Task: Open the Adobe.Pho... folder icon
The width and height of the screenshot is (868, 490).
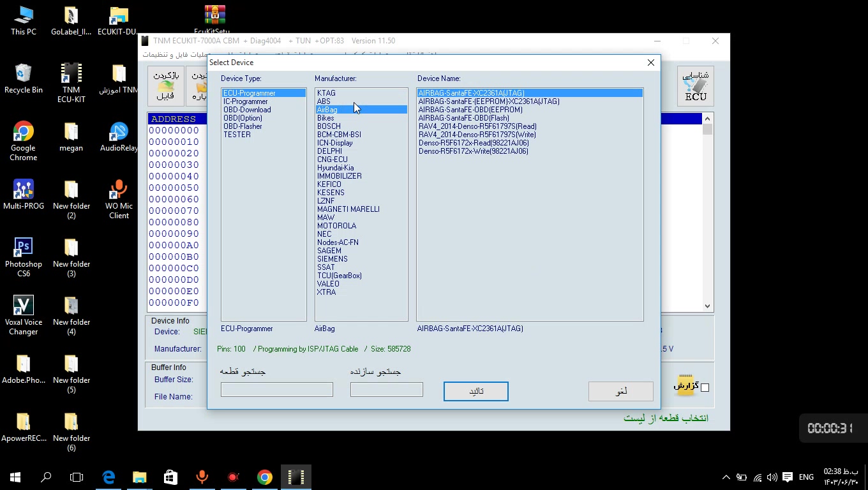Action: 24,369
